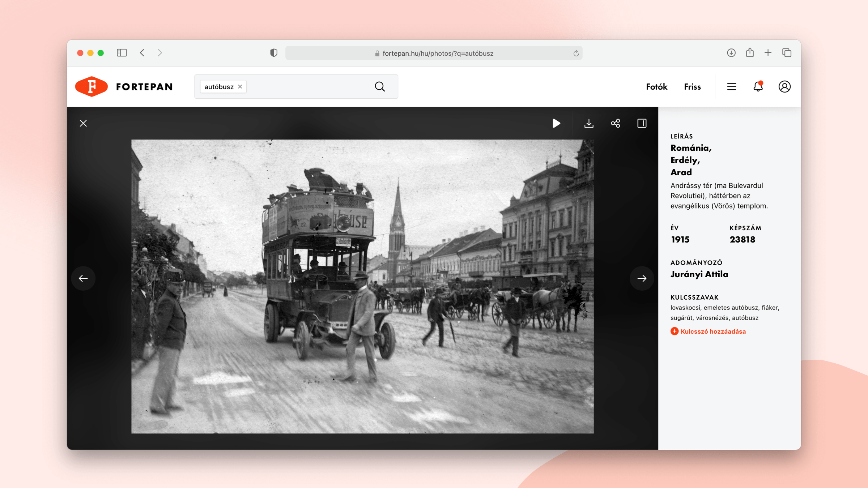
Task: Open a new Safari tab
Action: (x=768, y=53)
